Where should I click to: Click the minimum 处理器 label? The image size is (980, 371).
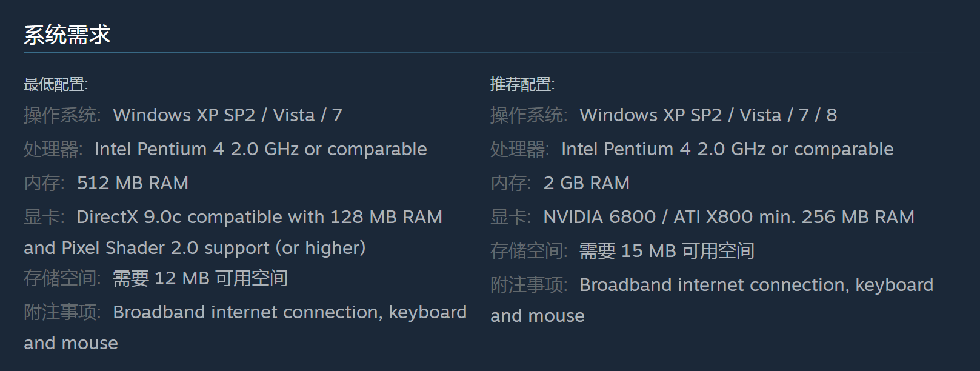[53, 149]
